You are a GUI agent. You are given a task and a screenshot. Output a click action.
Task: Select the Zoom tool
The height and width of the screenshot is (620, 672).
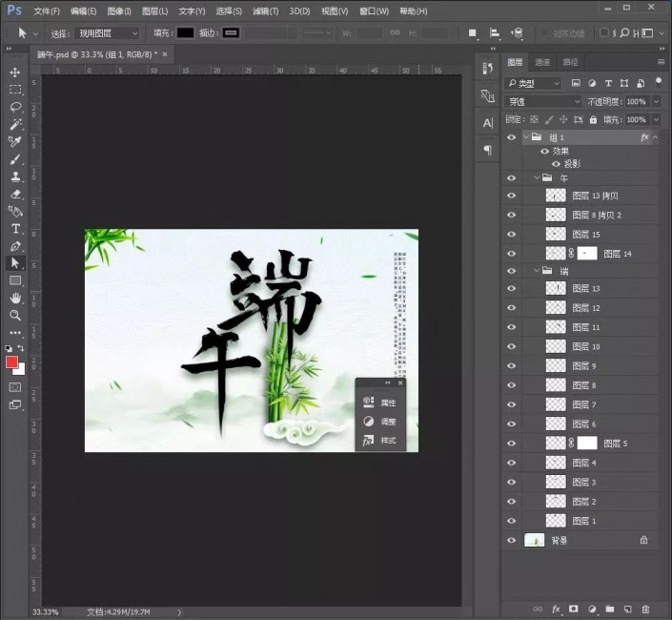click(x=15, y=315)
